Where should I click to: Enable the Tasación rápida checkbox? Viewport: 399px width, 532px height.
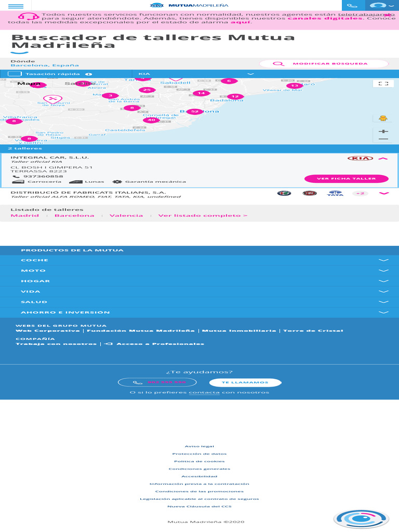pyautogui.click(x=15, y=74)
